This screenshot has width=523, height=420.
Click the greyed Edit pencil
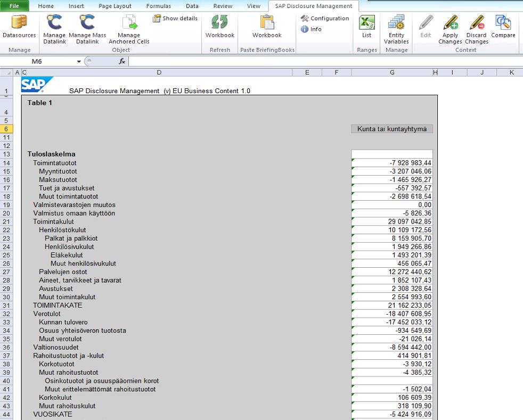click(x=426, y=27)
